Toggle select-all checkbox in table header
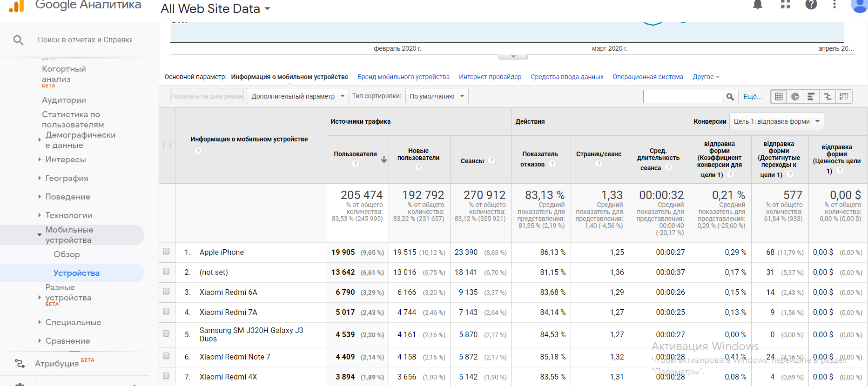The width and height of the screenshot is (868, 386). (x=167, y=146)
